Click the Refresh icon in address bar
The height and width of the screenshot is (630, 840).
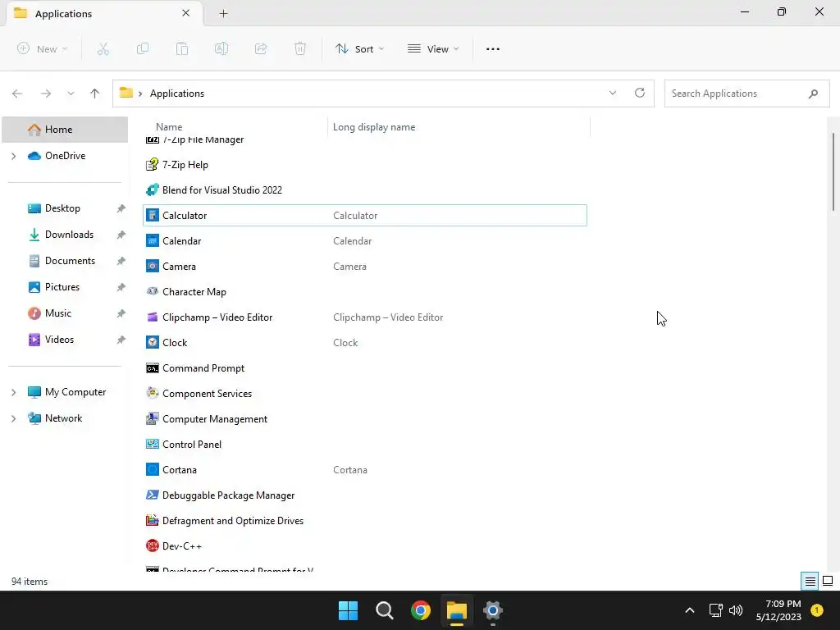(640, 93)
